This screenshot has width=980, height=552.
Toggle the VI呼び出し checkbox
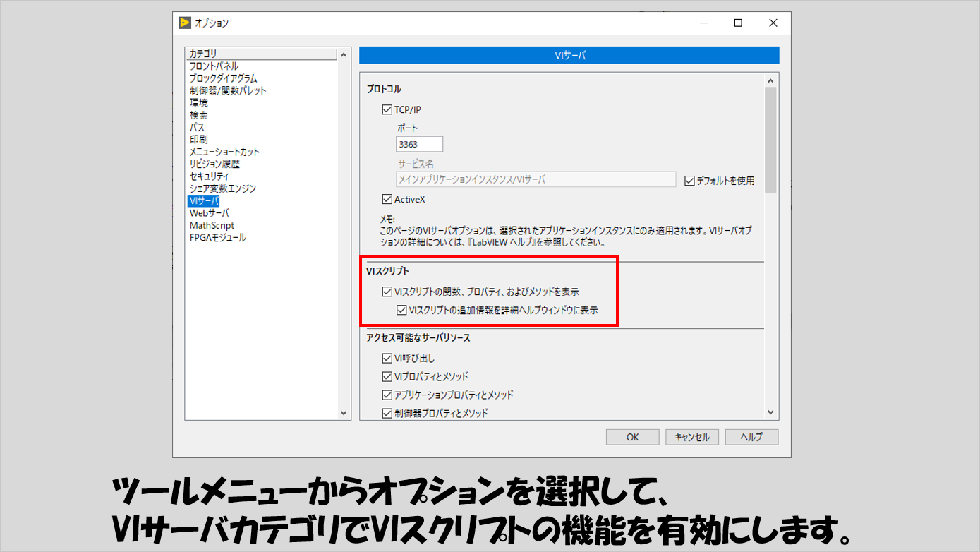(x=387, y=359)
